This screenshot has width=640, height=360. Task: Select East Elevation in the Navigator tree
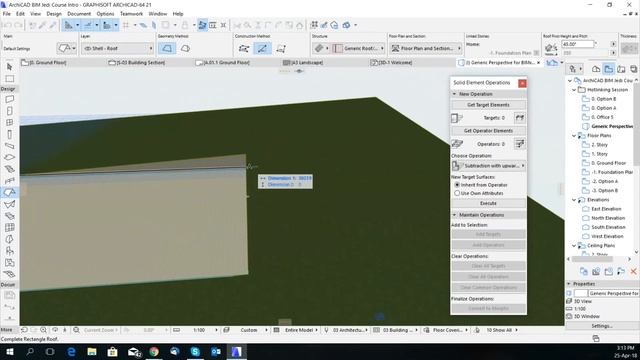pos(606,209)
